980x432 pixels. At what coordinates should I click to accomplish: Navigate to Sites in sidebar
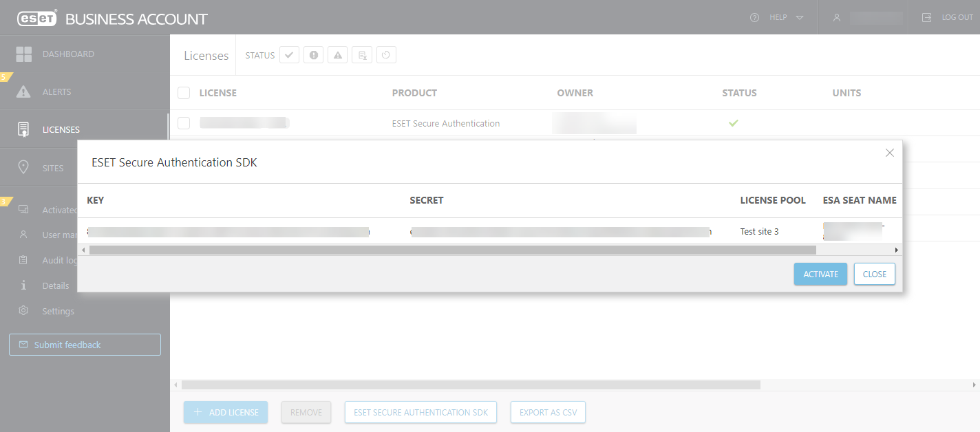pos(24,167)
